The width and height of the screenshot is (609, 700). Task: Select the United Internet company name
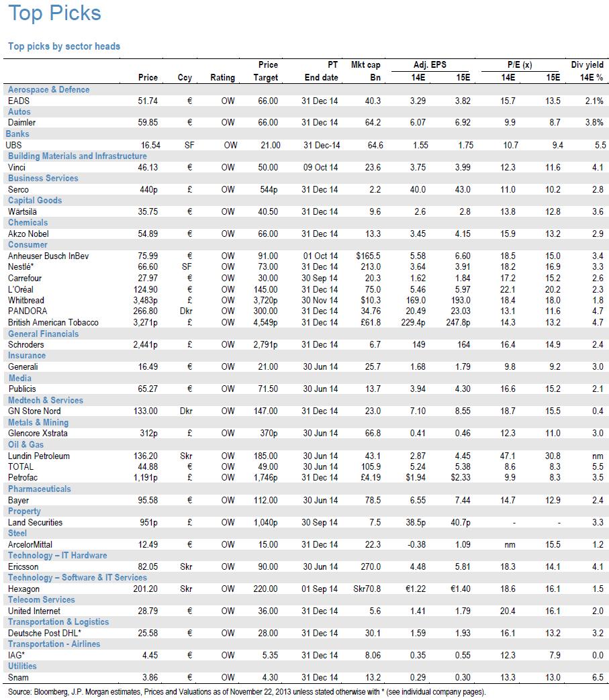click(x=34, y=611)
